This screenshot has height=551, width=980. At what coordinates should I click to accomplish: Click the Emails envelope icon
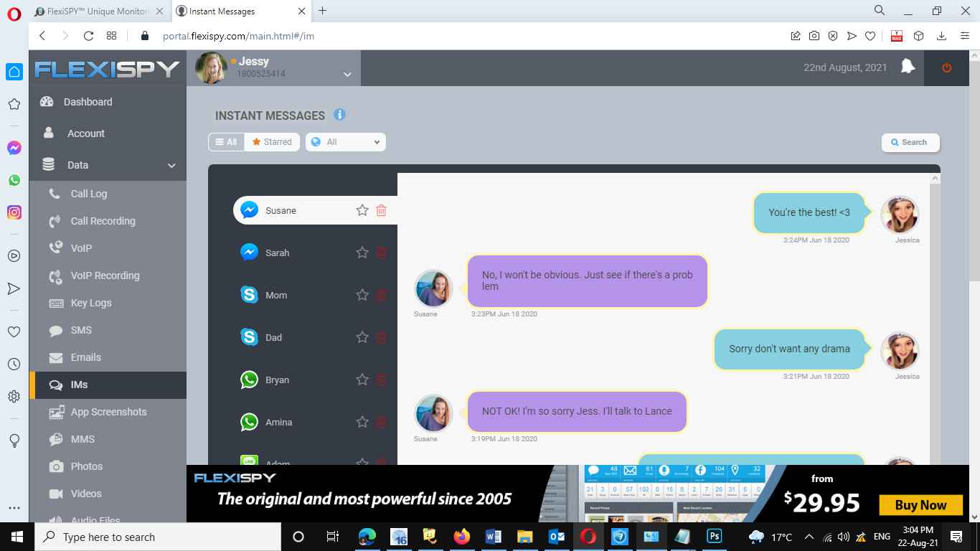click(56, 358)
